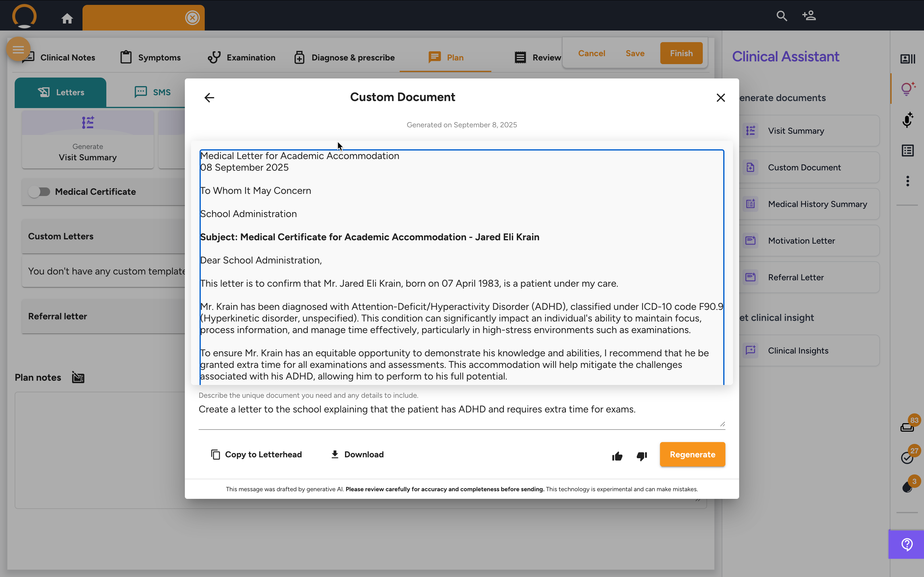The width and height of the screenshot is (924, 577).
Task: Click the add patient icon
Action: coord(809,16)
